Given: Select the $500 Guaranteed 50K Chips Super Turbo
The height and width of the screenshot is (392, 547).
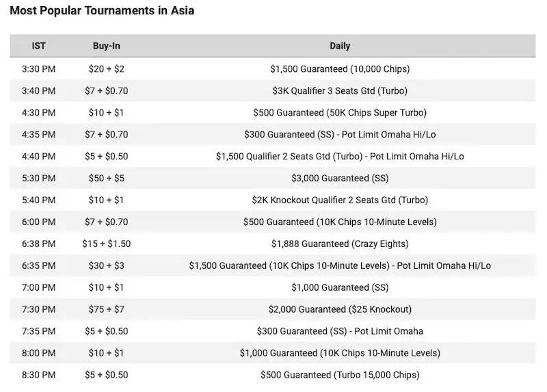Looking at the screenshot, I should point(340,113).
